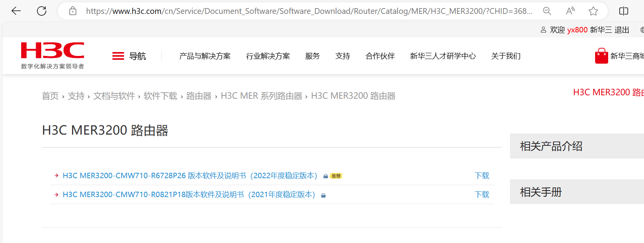Viewport: 644px width, 243px height.
Task: Open the zoom magnifier in the address bar
Action: coord(547,11)
